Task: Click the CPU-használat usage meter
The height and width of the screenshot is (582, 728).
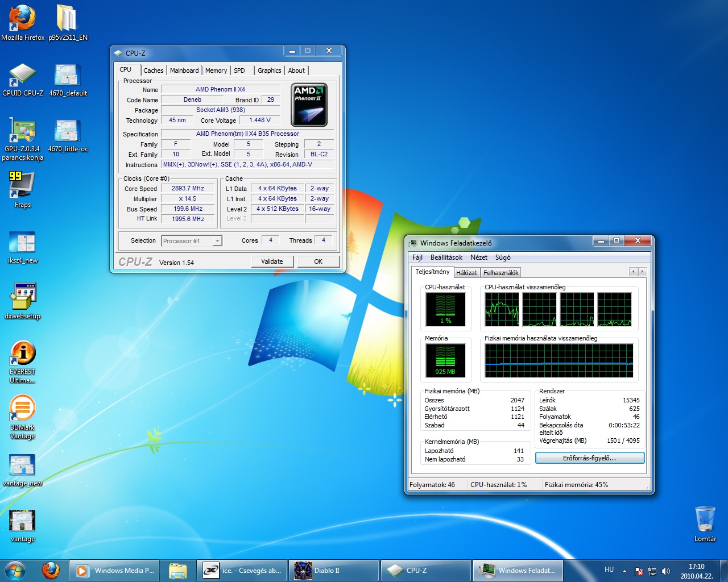Action: point(446,309)
